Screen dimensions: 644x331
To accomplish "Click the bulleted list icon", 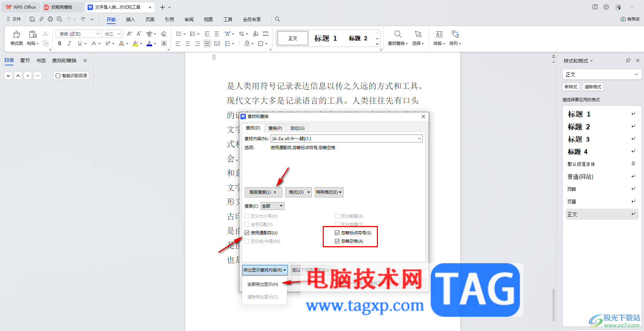I will (179, 34).
